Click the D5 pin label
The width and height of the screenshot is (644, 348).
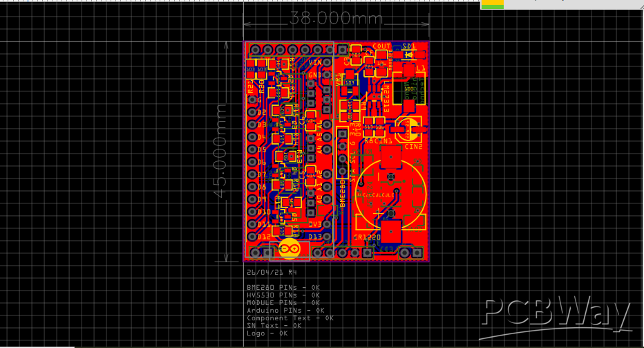(262, 149)
